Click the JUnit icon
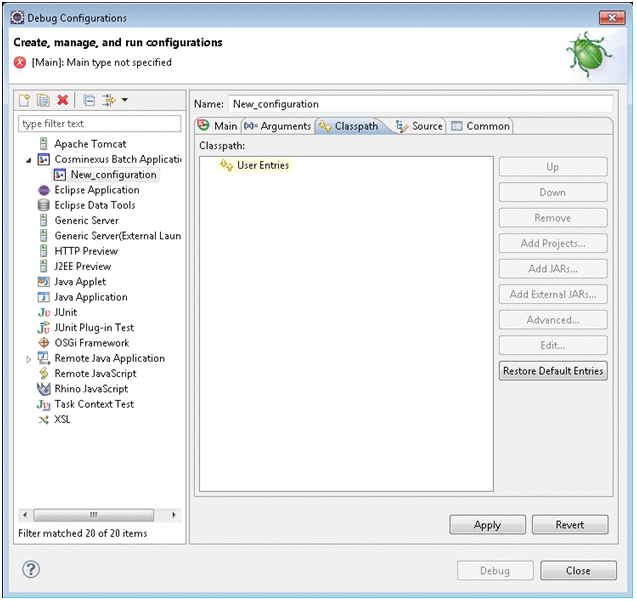Screen dimensions: 637x601 pos(44,312)
